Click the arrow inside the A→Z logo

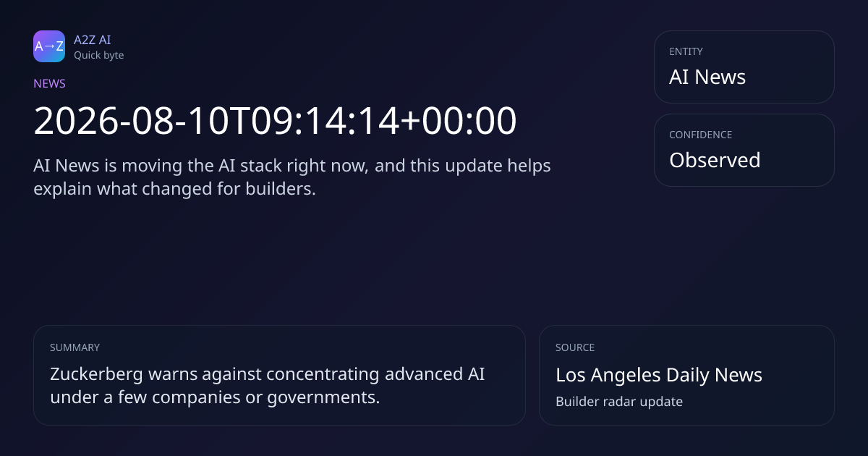[x=49, y=46]
